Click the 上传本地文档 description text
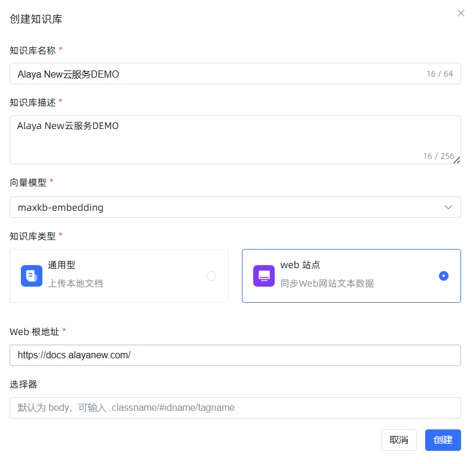Image resolution: width=476 pixels, height=464 pixels. coord(75,284)
